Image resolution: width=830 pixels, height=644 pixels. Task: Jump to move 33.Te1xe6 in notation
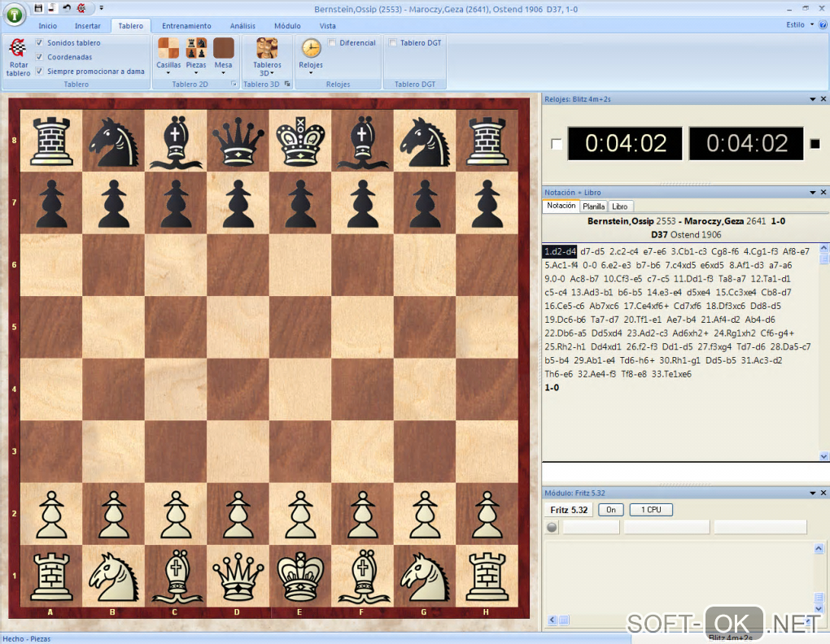click(x=671, y=374)
